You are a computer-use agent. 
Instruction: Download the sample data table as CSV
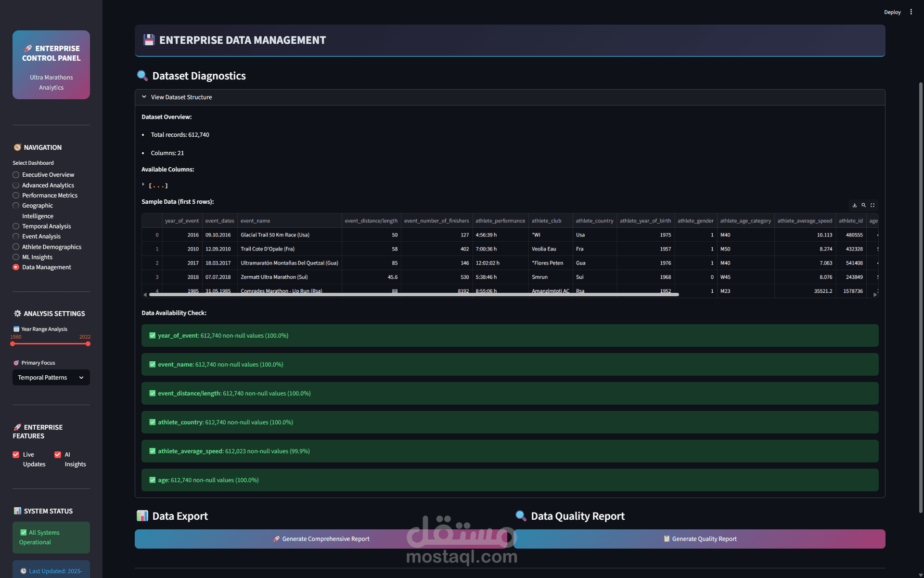[855, 205]
